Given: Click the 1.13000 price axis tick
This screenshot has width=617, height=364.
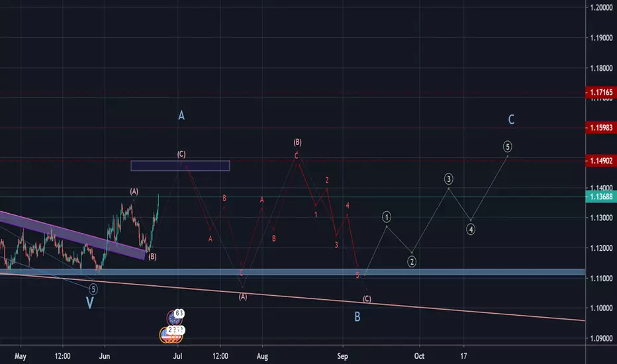Looking at the screenshot, I should tap(601, 218).
